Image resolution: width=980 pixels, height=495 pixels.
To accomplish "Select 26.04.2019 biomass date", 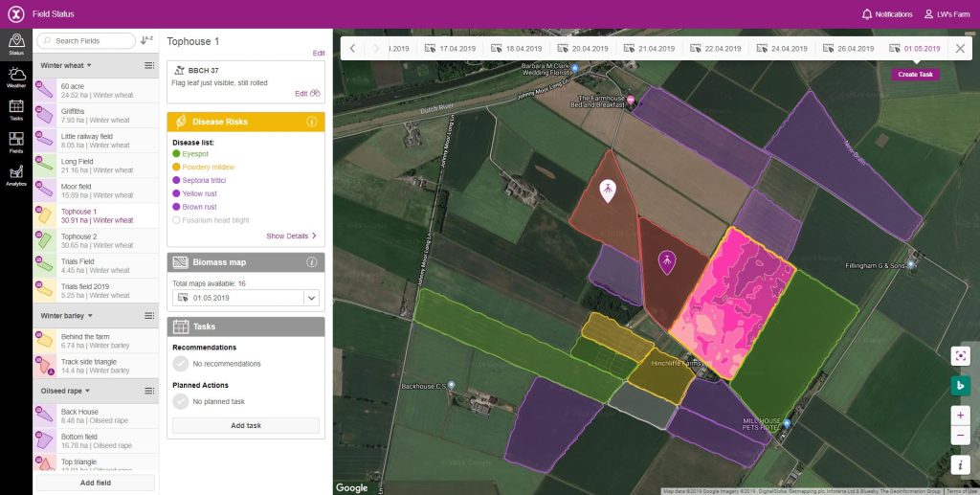I will [848, 48].
